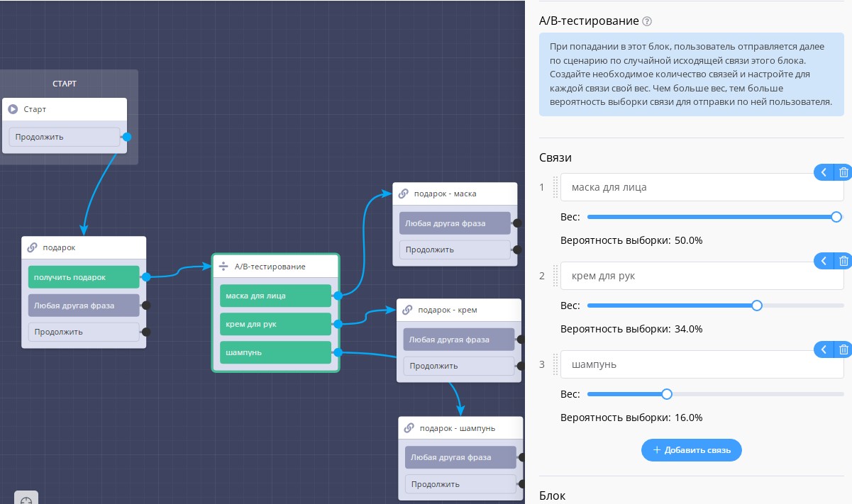Click trash icon for 'шампунь' link

pos(843,349)
